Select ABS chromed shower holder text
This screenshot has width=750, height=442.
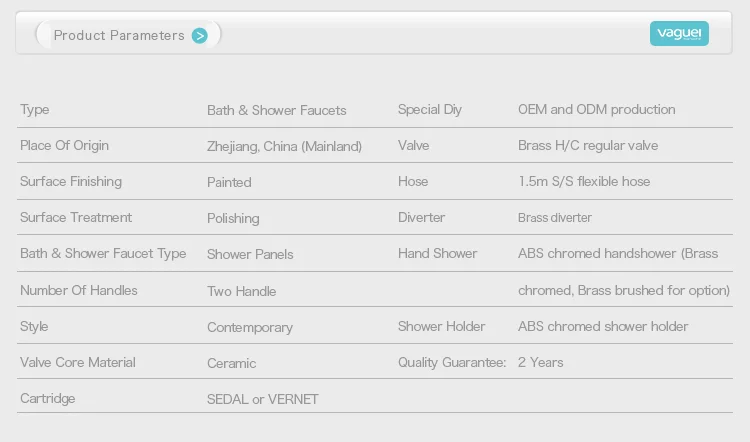[603, 327]
